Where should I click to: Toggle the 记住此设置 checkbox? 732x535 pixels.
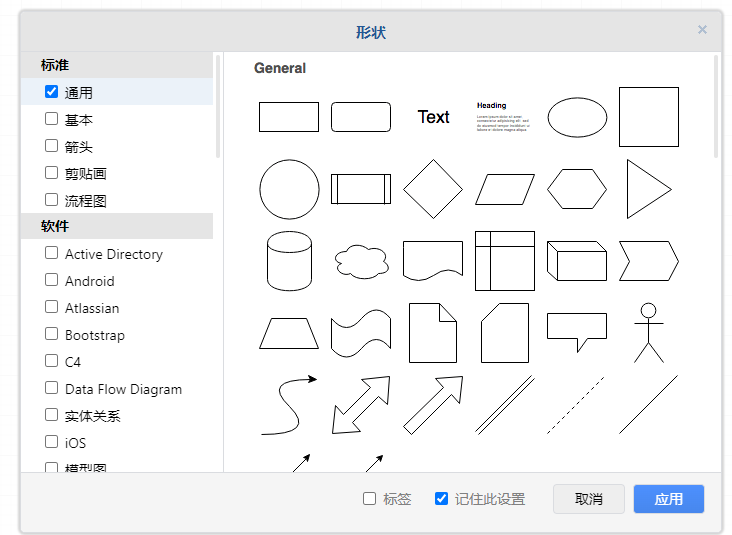[x=442, y=499]
